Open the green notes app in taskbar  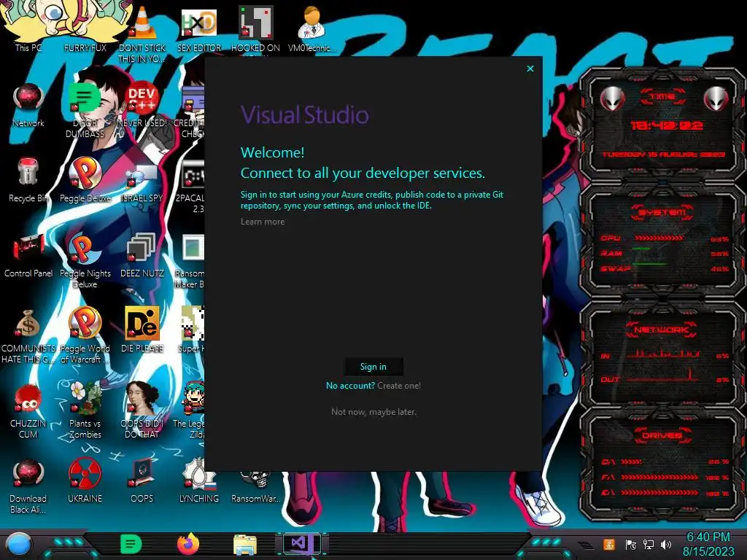[x=131, y=544]
